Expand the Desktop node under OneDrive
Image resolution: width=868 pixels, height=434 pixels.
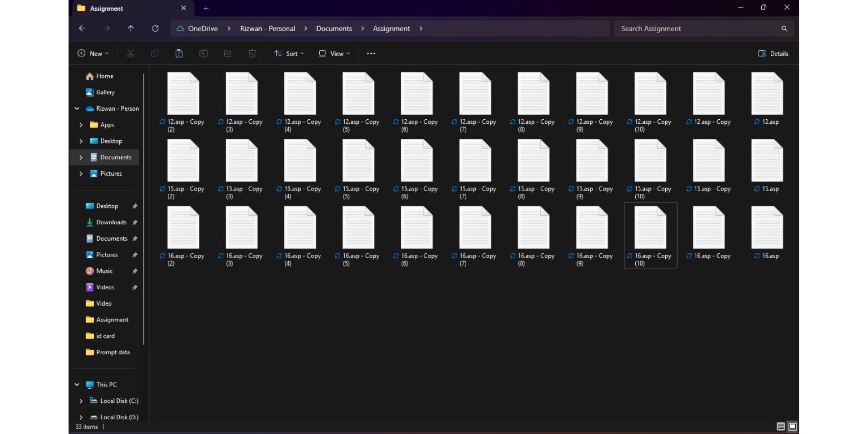[x=81, y=141]
